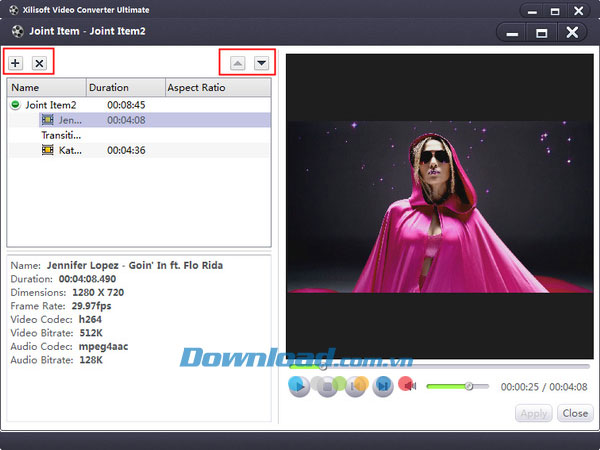Select the Transiti... row
This screenshot has width=600, height=450.
click(139, 135)
